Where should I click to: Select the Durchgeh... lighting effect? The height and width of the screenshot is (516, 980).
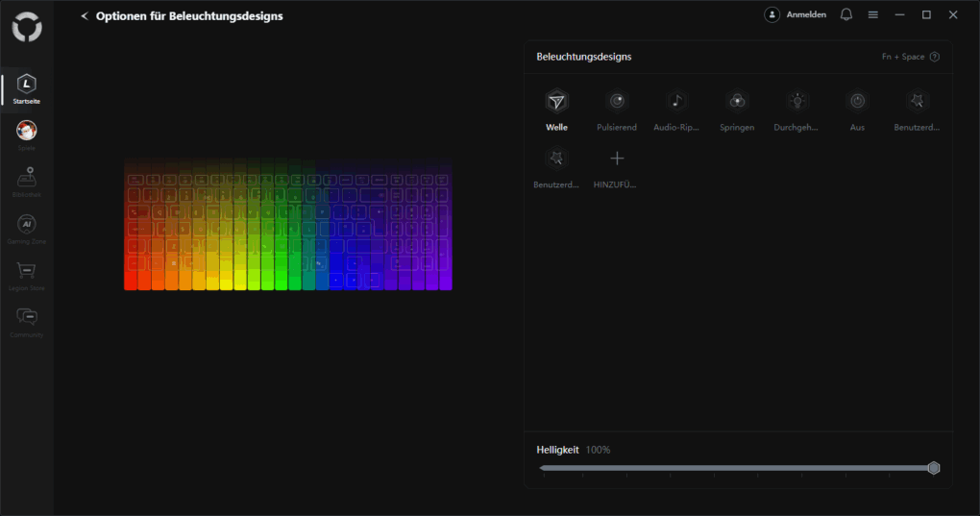point(796,110)
